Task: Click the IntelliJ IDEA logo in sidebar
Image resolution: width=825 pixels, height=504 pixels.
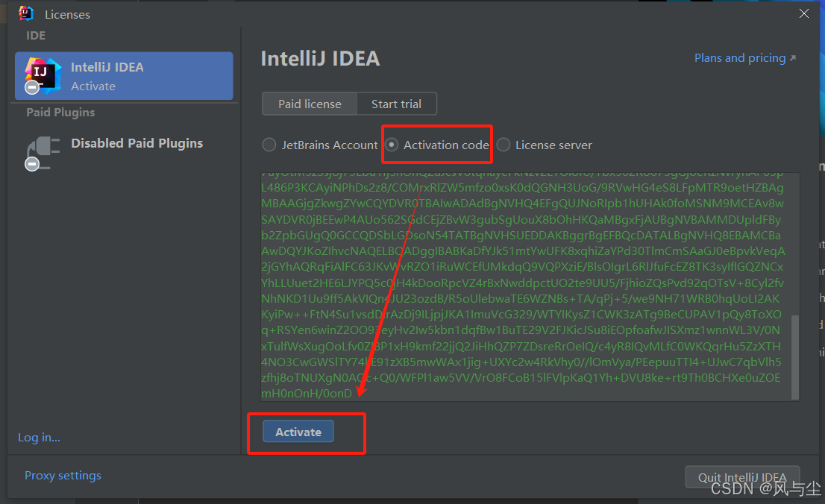Action: 43,75
